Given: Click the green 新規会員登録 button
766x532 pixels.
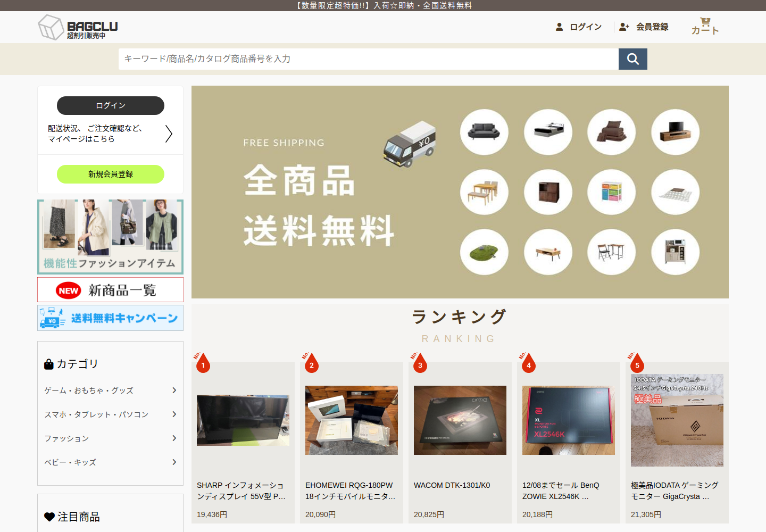Looking at the screenshot, I should pyautogui.click(x=111, y=174).
